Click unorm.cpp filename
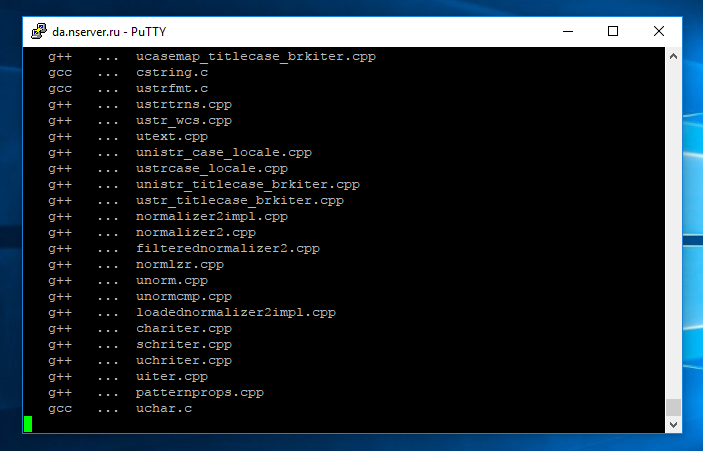The width and height of the screenshot is (703, 451). pos(172,281)
